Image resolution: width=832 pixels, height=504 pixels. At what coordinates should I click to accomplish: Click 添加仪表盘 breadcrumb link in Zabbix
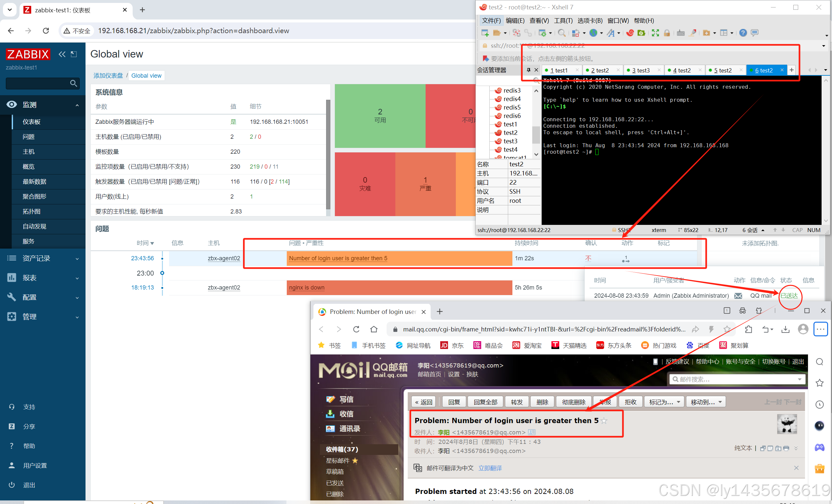[x=108, y=76]
